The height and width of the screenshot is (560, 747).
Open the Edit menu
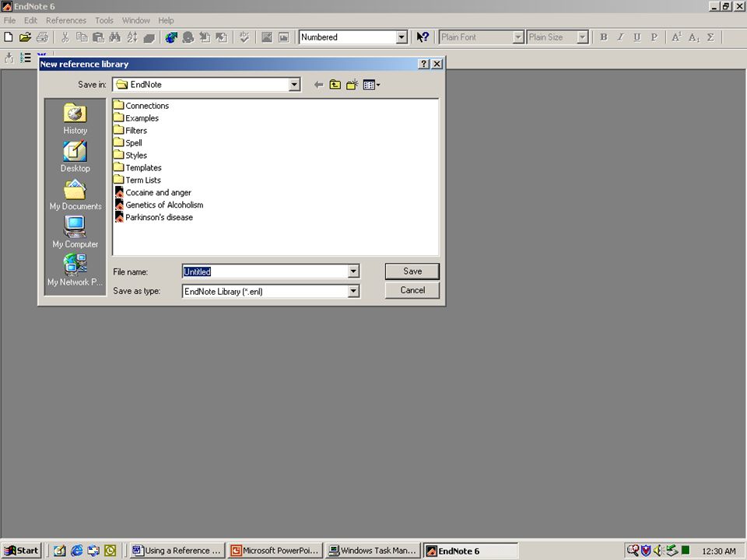click(30, 20)
